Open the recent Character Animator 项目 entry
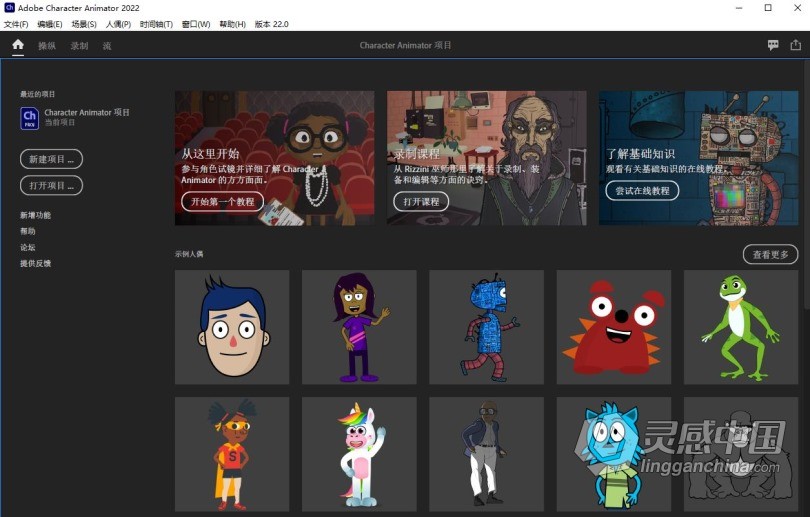The height and width of the screenshot is (517, 810). 75,118
